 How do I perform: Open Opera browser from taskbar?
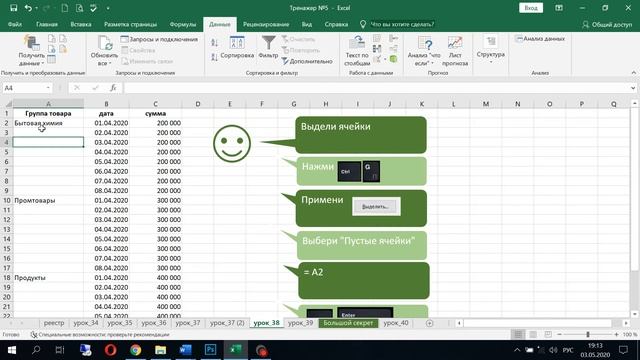[x=111, y=350]
